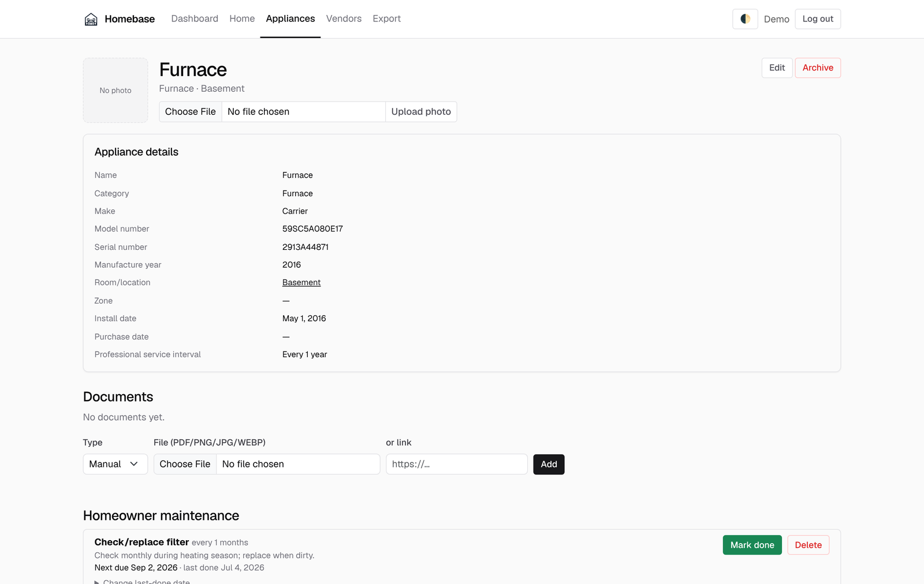Open the Dashboard nav item
This screenshot has width=924, height=584.
pos(195,18)
